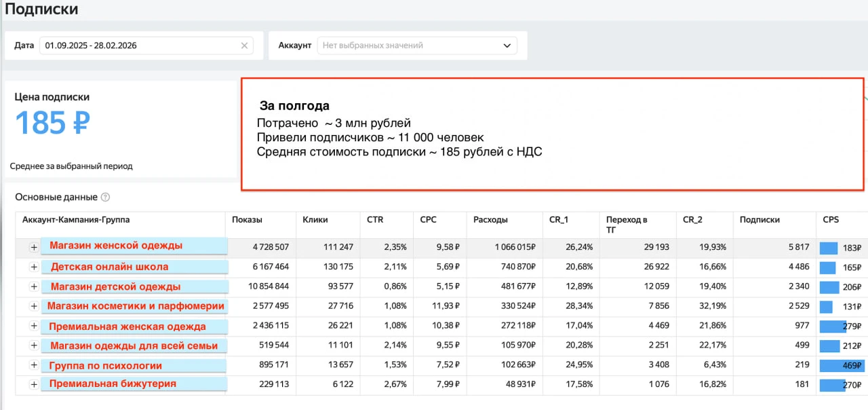Click the 212₽ CPS bar
868x410 pixels.
(830, 346)
